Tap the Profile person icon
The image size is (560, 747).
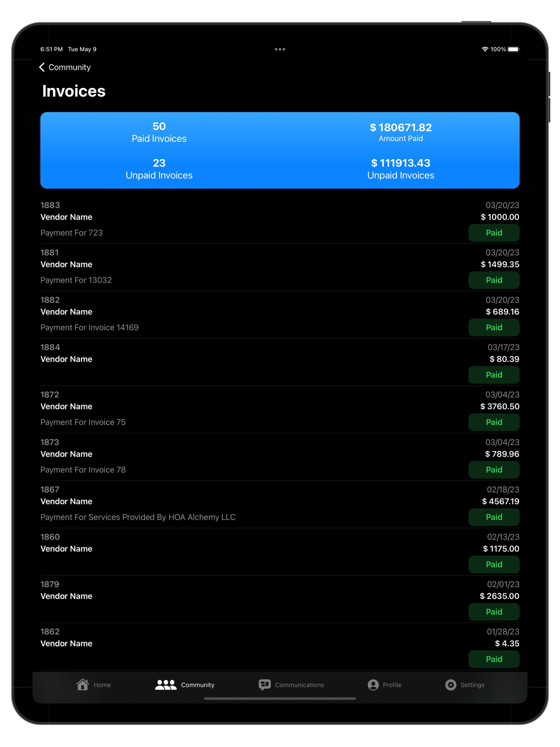point(373,685)
